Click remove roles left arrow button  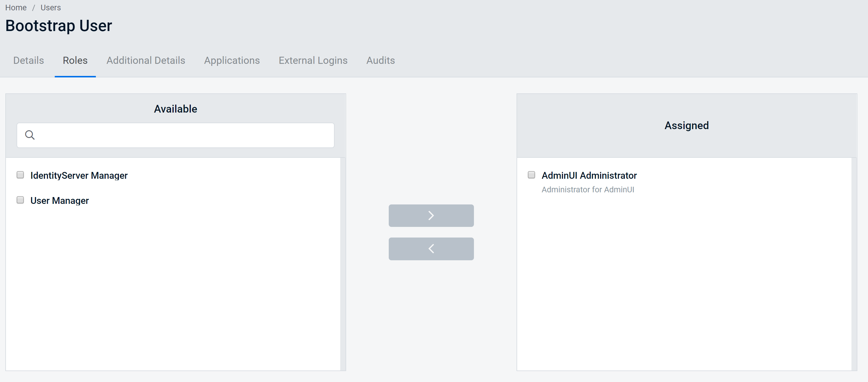pyautogui.click(x=431, y=249)
